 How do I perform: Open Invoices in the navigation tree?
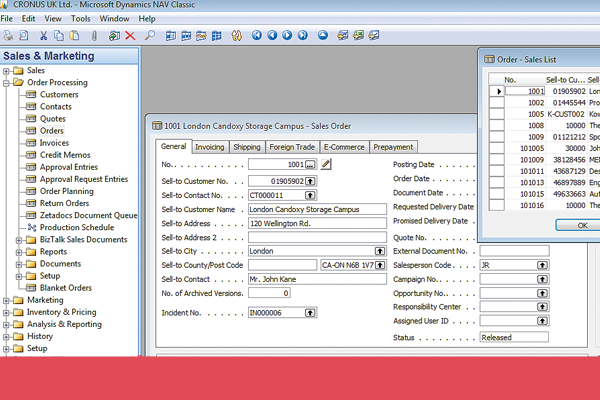(x=54, y=143)
